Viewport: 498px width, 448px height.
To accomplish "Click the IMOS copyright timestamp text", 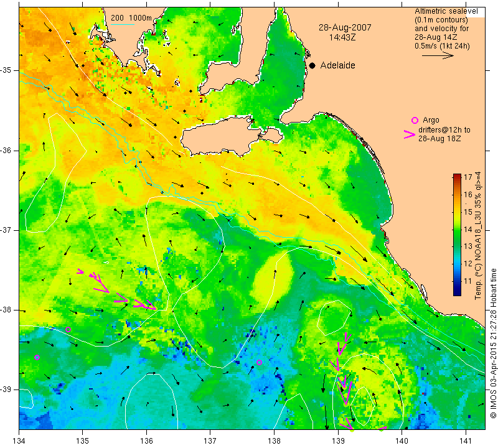I will (493, 343).
